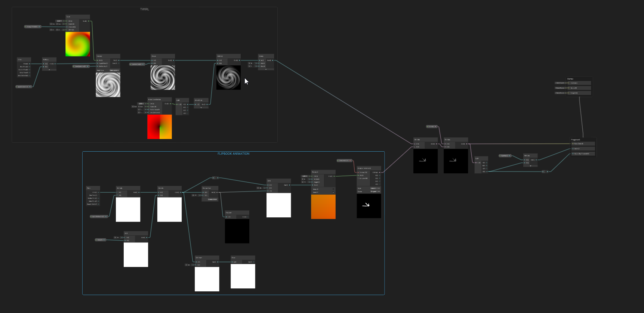Image resolution: width=644 pixels, height=313 pixels.
Task: Select the Add node title bar
Action: tap(136, 233)
